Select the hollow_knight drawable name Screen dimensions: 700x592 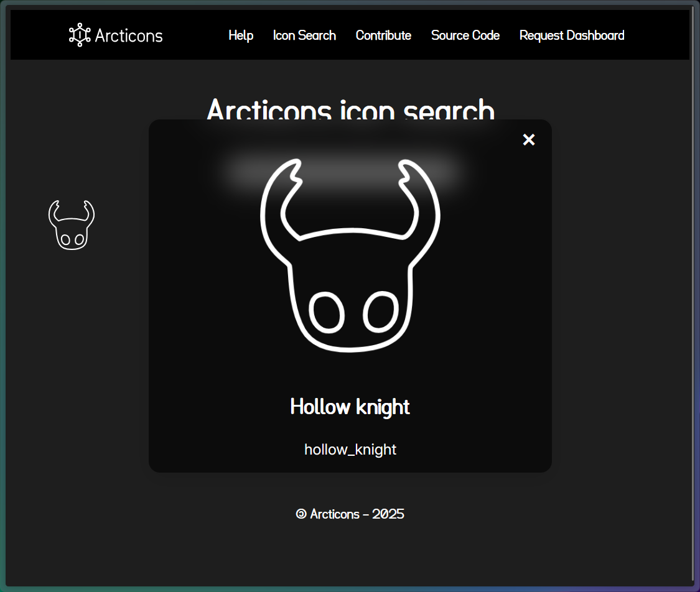(350, 449)
